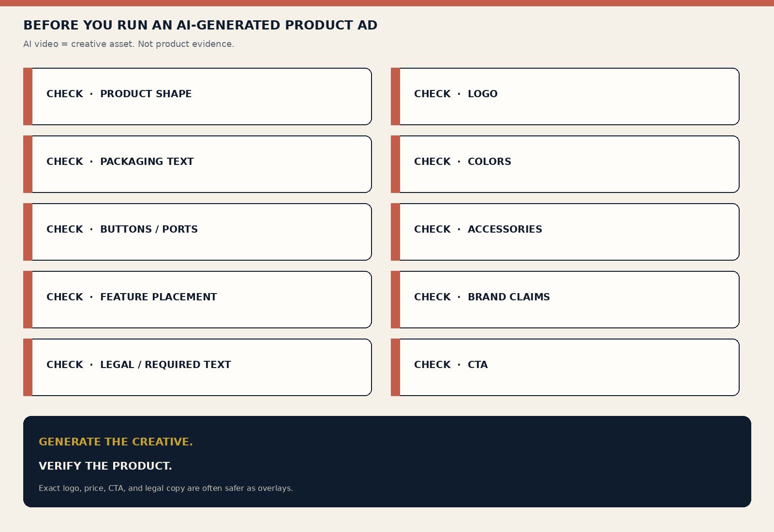Viewport: 774px width, 532px height.
Task: Select the Logo check card
Action: [565, 96]
